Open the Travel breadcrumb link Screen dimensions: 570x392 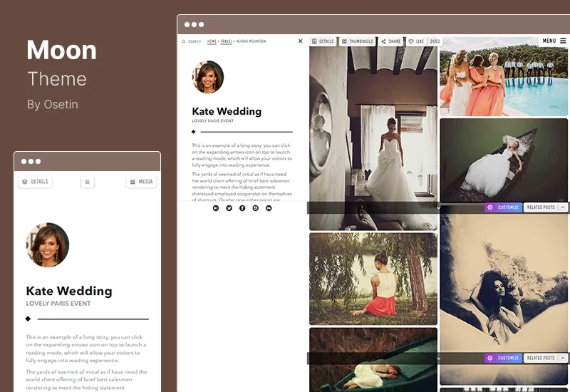pos(226,41)
